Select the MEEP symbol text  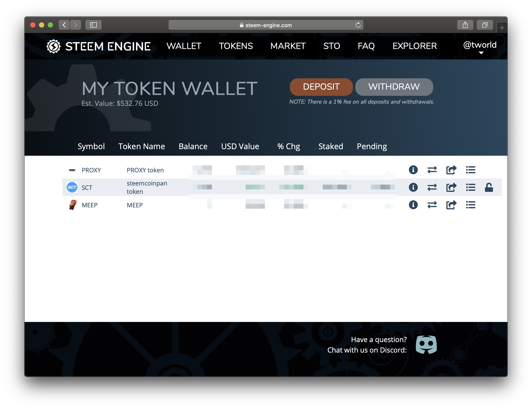pyautogui.click(x=89, y=205)
